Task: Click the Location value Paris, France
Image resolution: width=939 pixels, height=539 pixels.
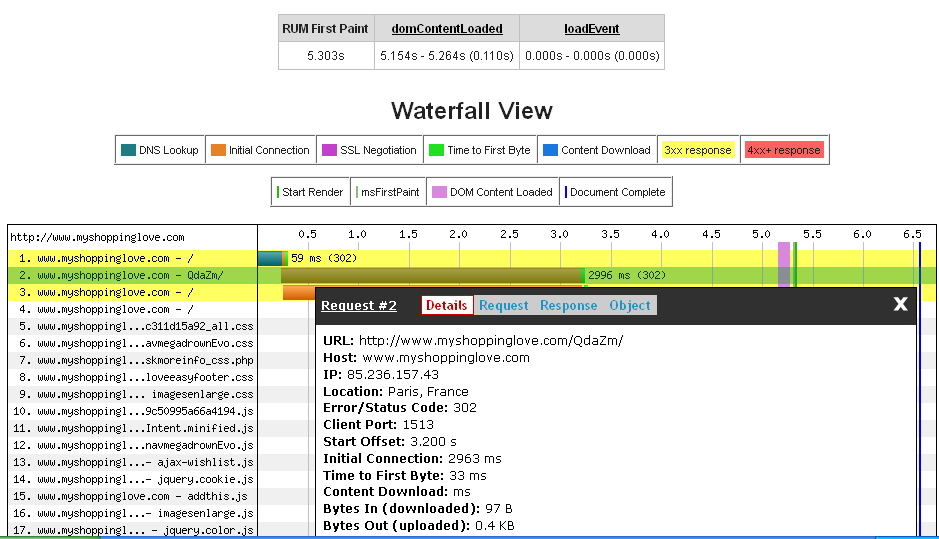Action: click(x=428, y=392)
